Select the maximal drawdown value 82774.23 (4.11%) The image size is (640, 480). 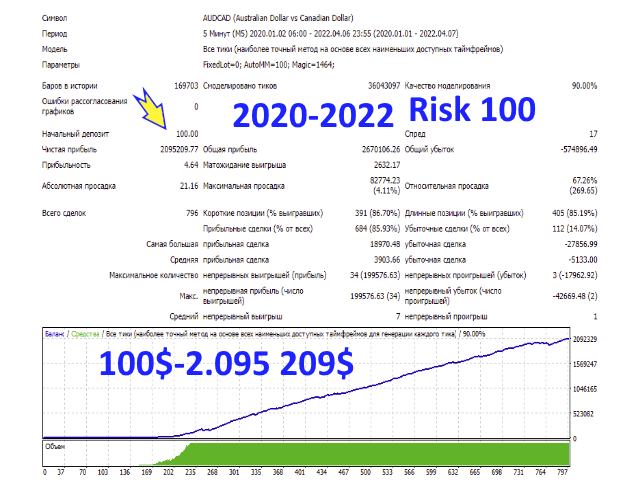(x=385, y=185)
